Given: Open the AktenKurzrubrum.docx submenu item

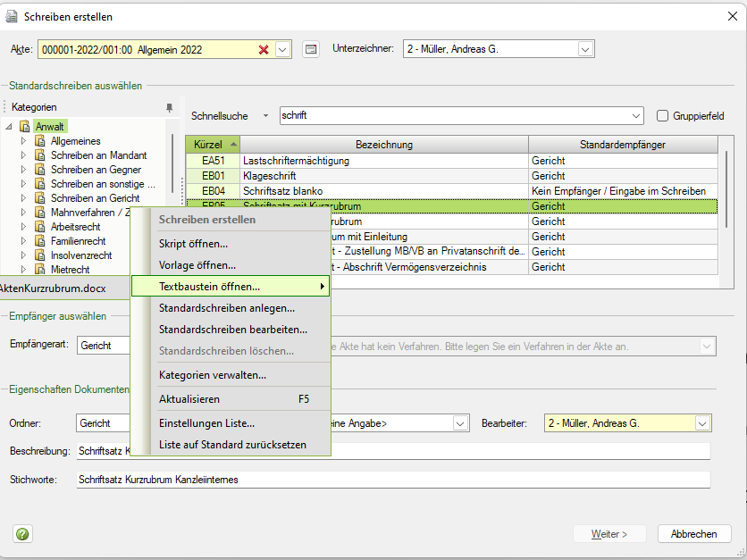Looking at the screenshot, I should point(65,288).
